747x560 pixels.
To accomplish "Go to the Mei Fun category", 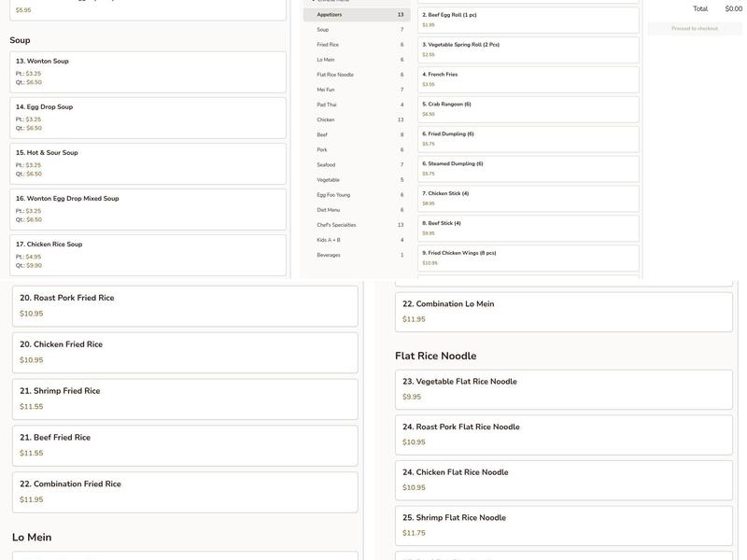I will (x=357, y=90).
